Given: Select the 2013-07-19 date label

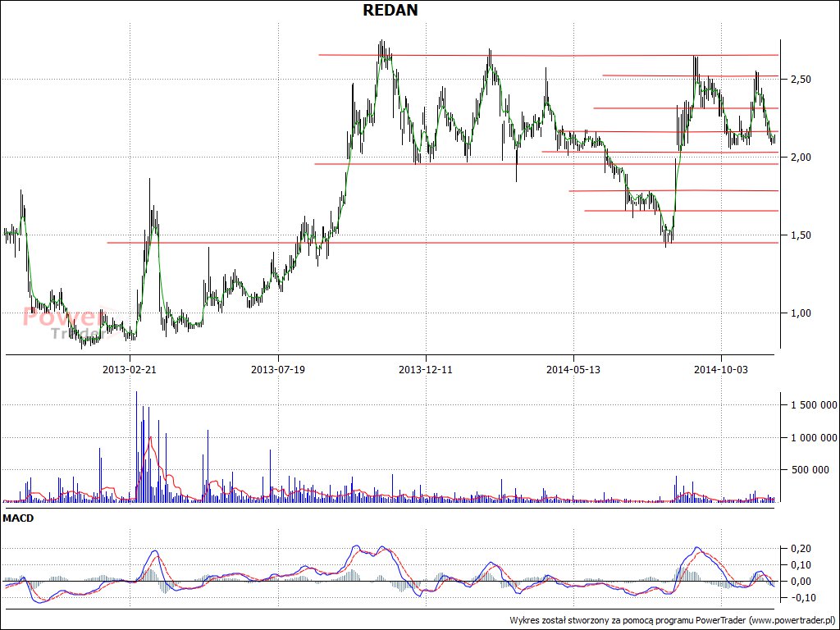Looking at the screenshot, I should (278, 370).
